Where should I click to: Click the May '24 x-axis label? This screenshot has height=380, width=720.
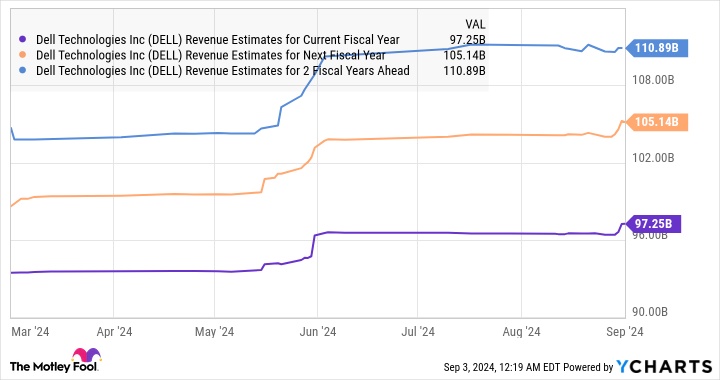pyautogui.click(x=214, y=332)
